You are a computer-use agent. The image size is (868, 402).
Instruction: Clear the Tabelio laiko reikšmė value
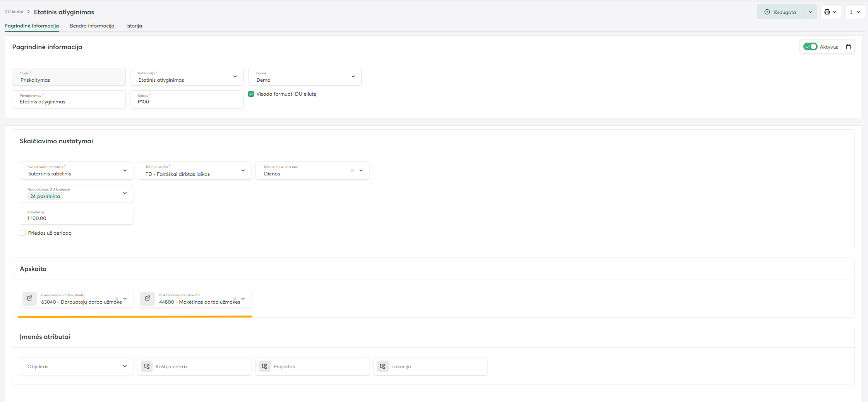[x=352, y=171]
